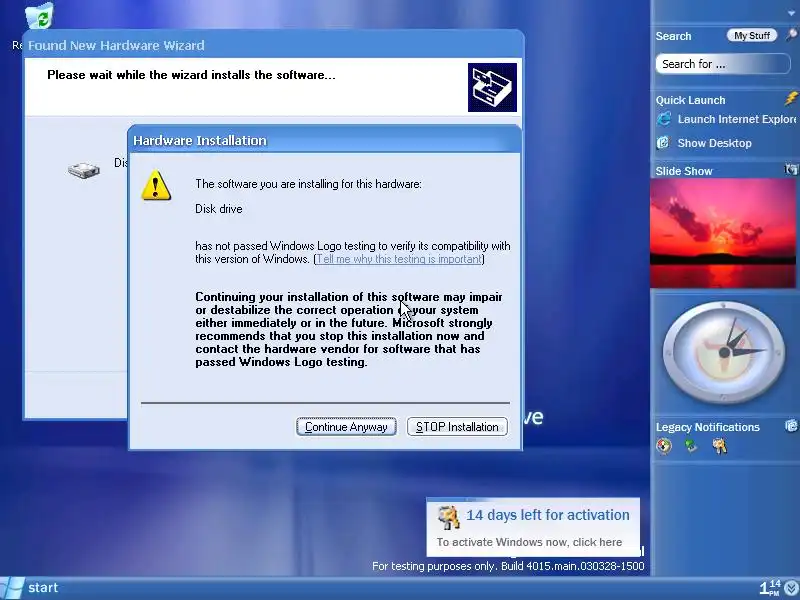The height and width of the screenshot is (600, 800).
Task: Click the double-chevron button beside the clock
Action: click(792, 589)
